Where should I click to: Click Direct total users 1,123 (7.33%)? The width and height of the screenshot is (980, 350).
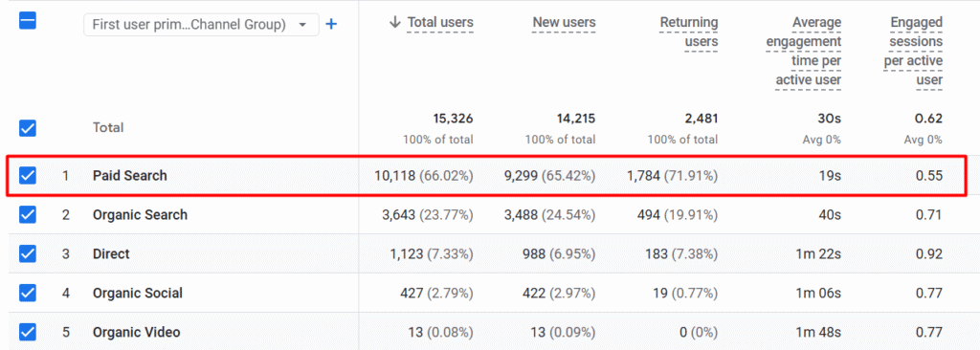point(432,253)
